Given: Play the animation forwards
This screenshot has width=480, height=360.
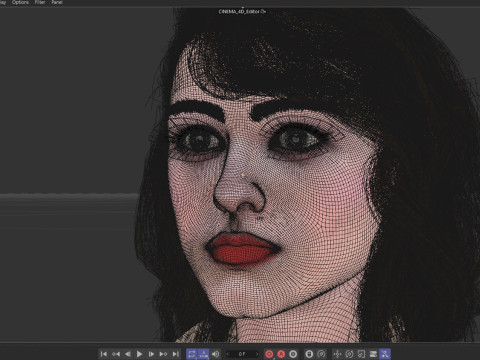Looking at the screenshot, I should pos(140,354).
